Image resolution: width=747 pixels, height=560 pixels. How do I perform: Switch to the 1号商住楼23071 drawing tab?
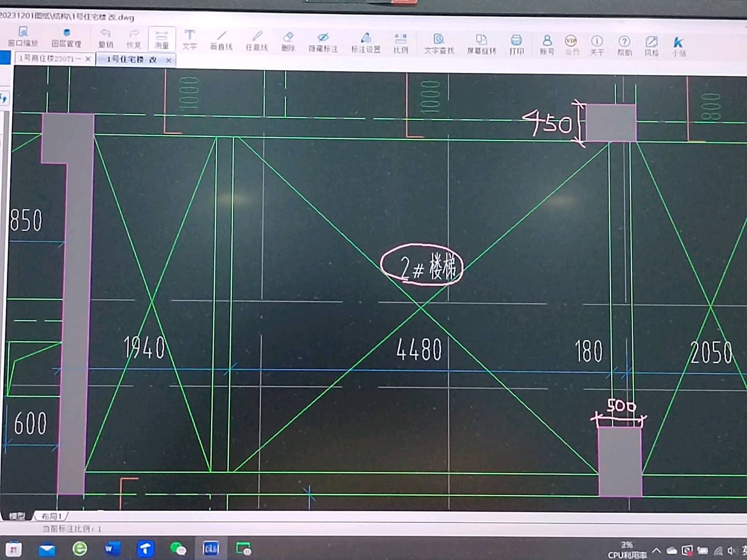click(49, 59)
